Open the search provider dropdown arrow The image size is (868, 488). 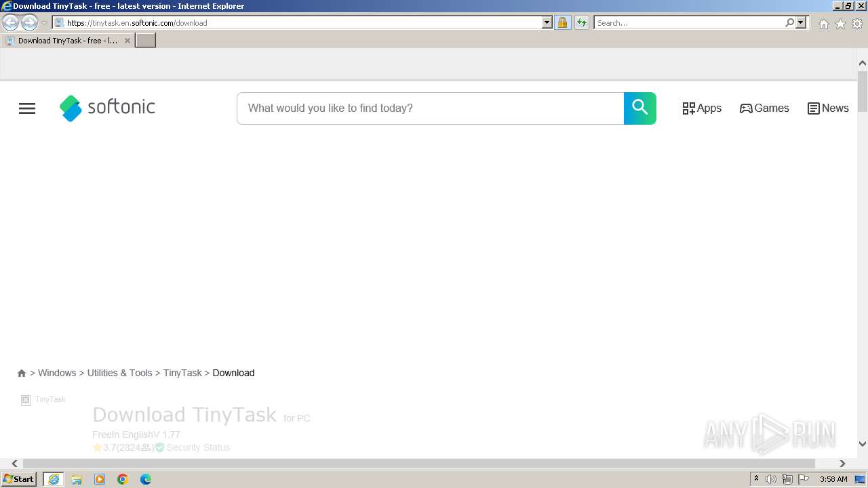(x=801, y=22)
